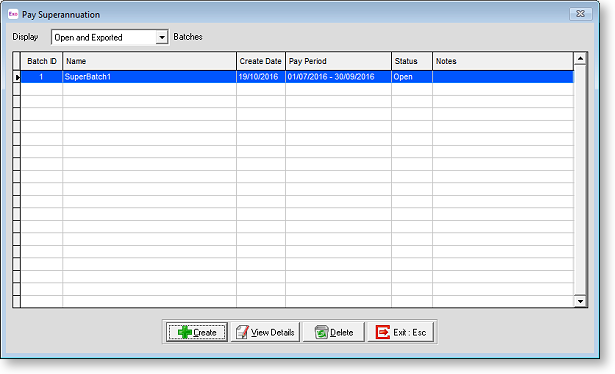Click the Exo app icon in title bar

pyautogui.click(x=13, y=14)
